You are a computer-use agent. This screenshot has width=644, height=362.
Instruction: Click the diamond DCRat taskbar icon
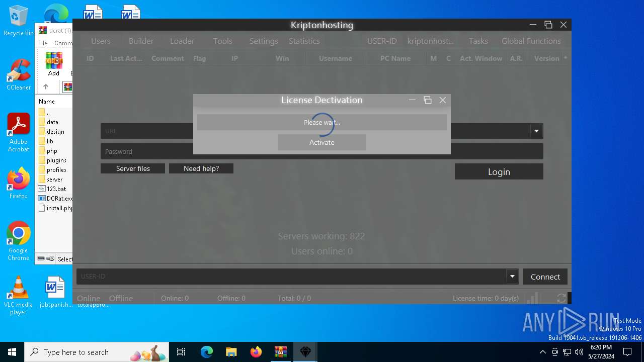(x=305, y=352)
